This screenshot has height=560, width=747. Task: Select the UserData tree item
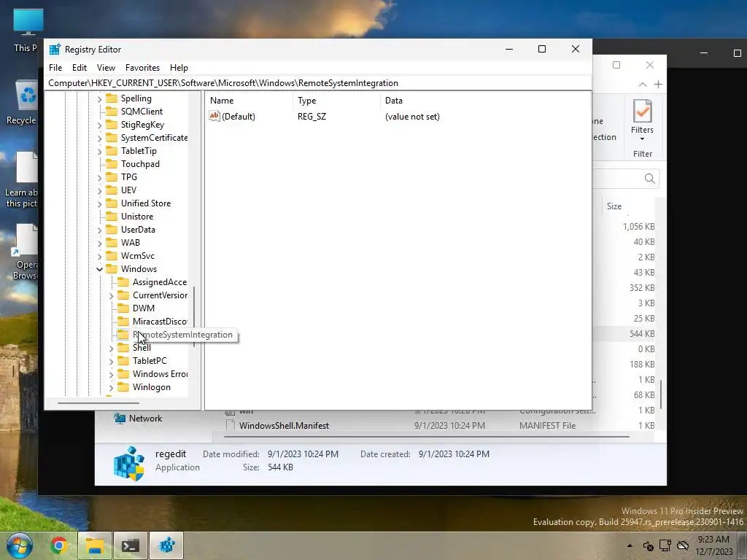click(138, 230)
